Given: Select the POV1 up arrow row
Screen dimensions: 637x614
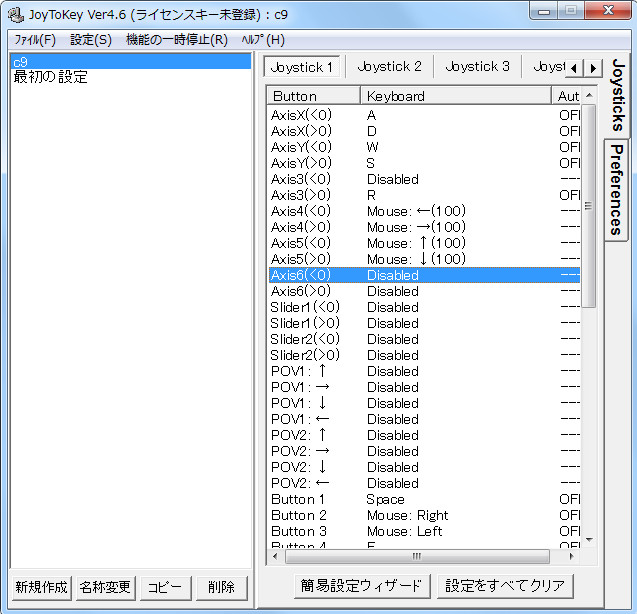Looking at the screenshot, I should pos(425,371).
